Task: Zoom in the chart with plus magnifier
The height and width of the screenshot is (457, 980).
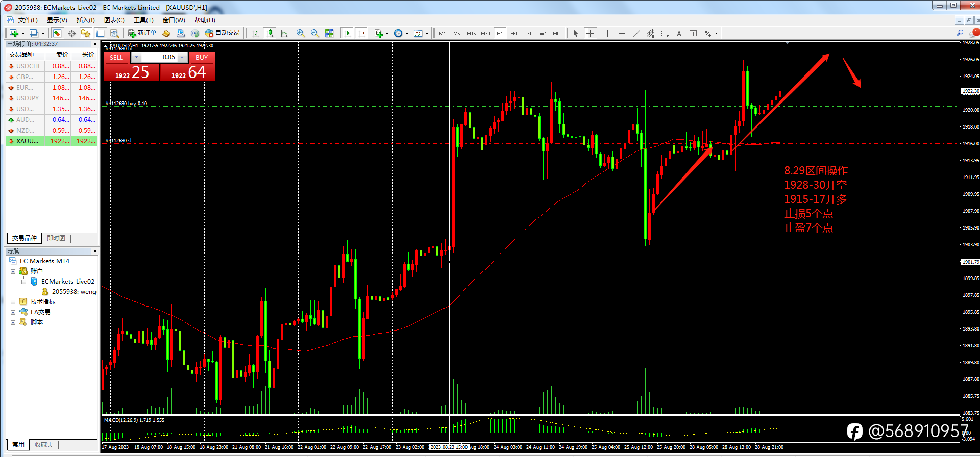Action: click(x=301, y=33)
